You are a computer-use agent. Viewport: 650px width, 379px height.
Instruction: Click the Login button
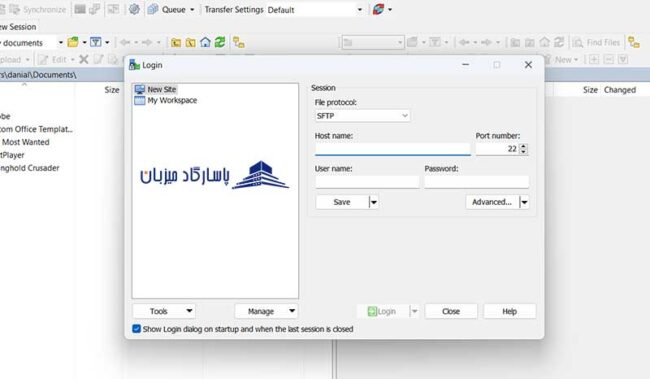(x=383, y=311)
